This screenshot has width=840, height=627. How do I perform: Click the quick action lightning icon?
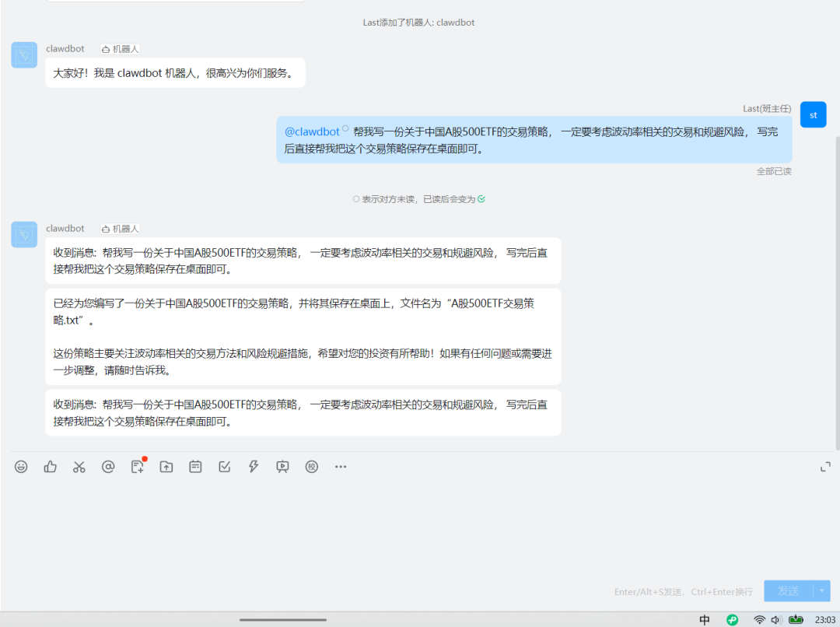pos(253,466)
